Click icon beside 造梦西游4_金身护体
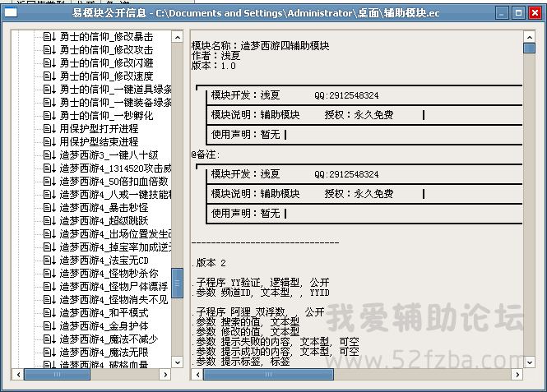Viewport: 547px width, 392px height. [49, 325]
